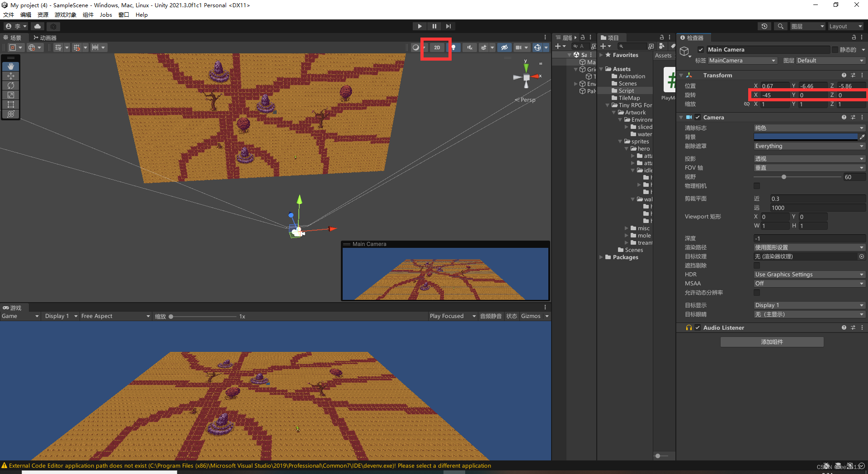
Task: Open the Default layer dropdown
Action: coord(830,61)
